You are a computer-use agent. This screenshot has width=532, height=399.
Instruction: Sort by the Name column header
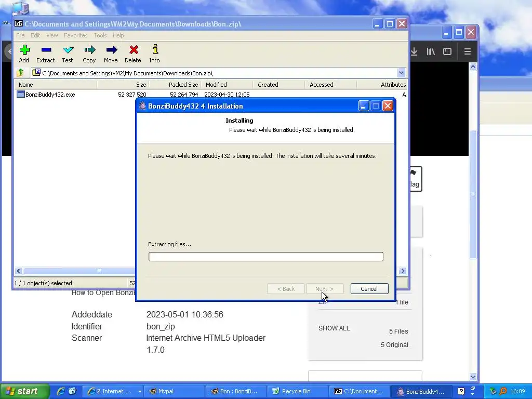(x=55, y=85)
